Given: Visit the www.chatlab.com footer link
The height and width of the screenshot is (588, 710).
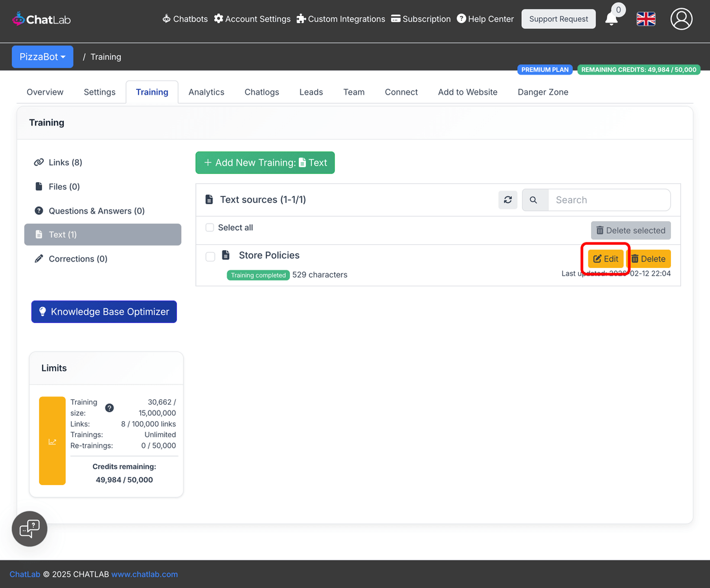Looking at the screenshot, I should coord(144,574).
